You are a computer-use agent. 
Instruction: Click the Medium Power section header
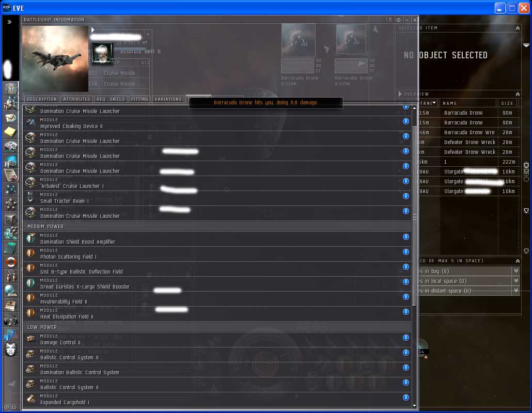217,226
